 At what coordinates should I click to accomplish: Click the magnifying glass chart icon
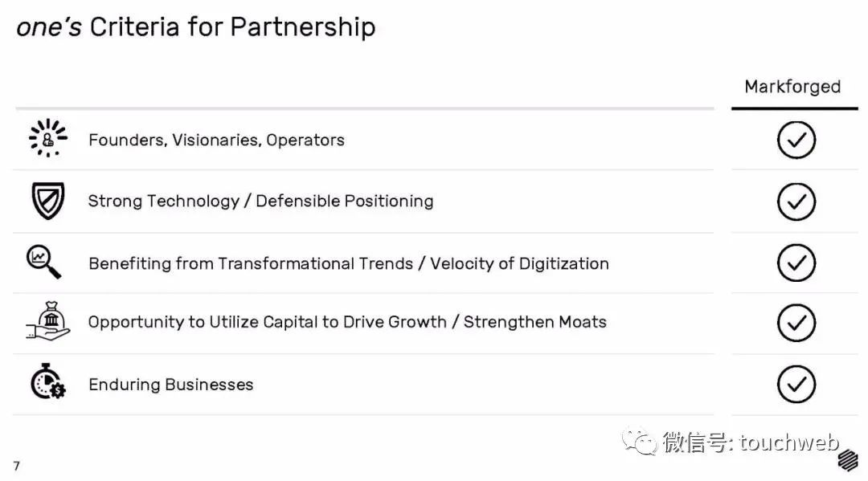coord(43,262)
